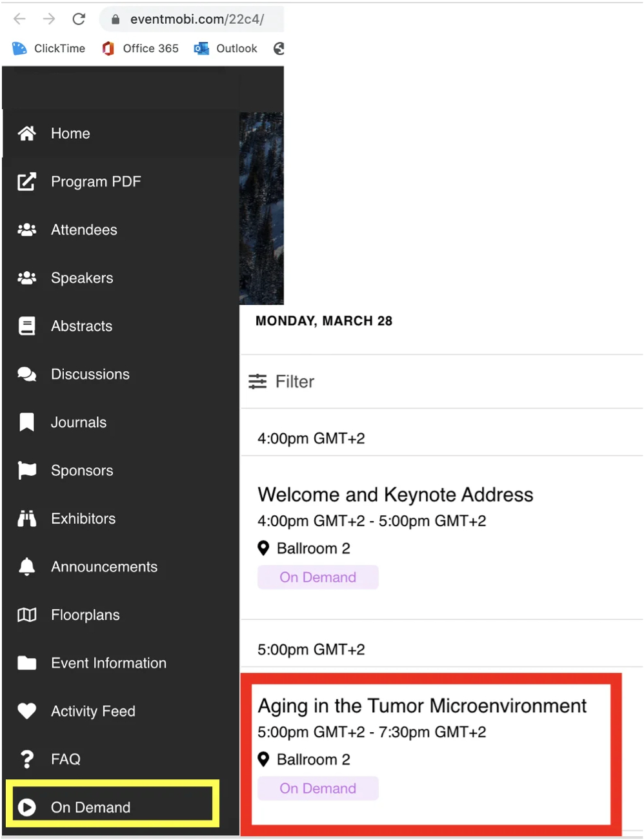Click the Exhibitors binoculars icon

[26, 518]
